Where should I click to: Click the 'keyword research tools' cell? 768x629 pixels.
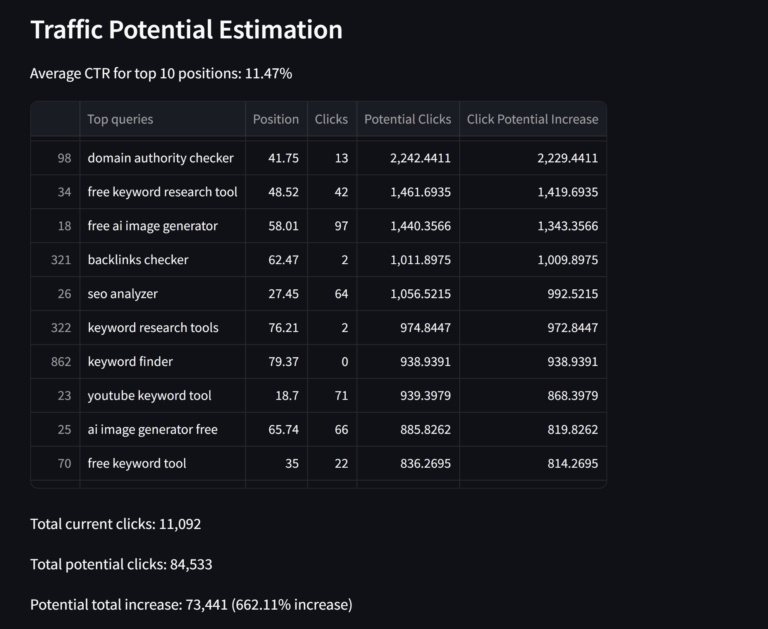pyautogui.click(x=152, y=328)
